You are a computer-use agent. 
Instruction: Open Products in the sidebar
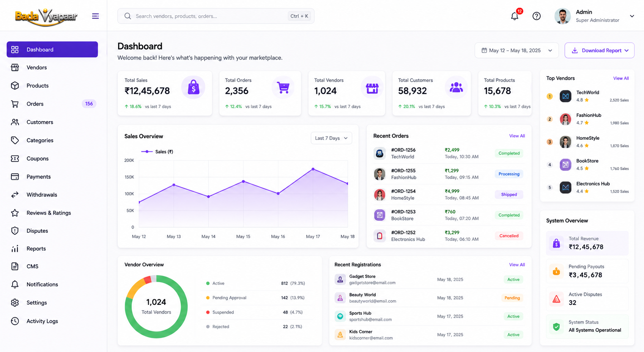tap(52, 86)
